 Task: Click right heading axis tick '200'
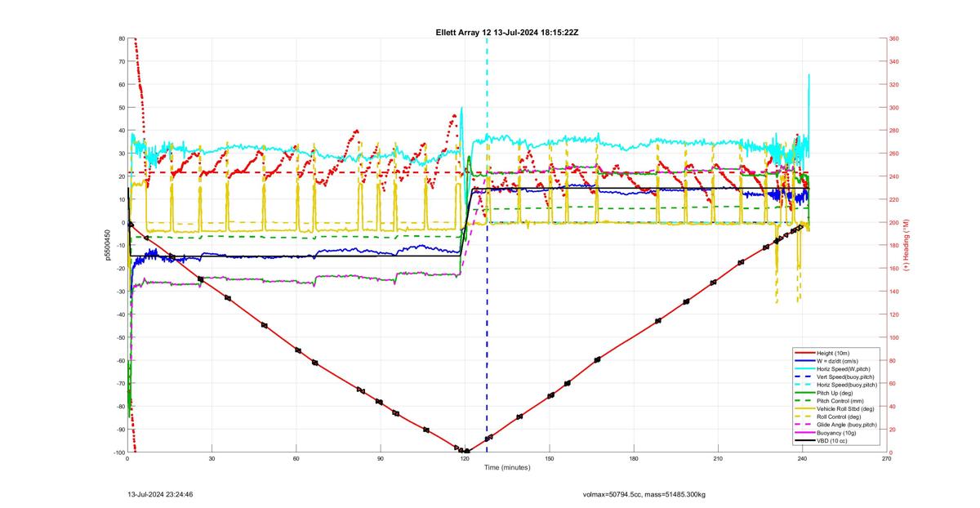tap(893, 222)
